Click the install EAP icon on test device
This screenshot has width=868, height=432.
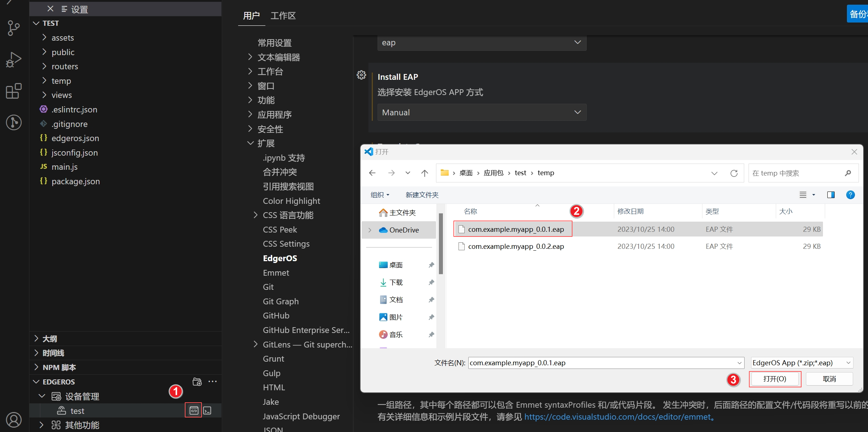coord(193,411)
